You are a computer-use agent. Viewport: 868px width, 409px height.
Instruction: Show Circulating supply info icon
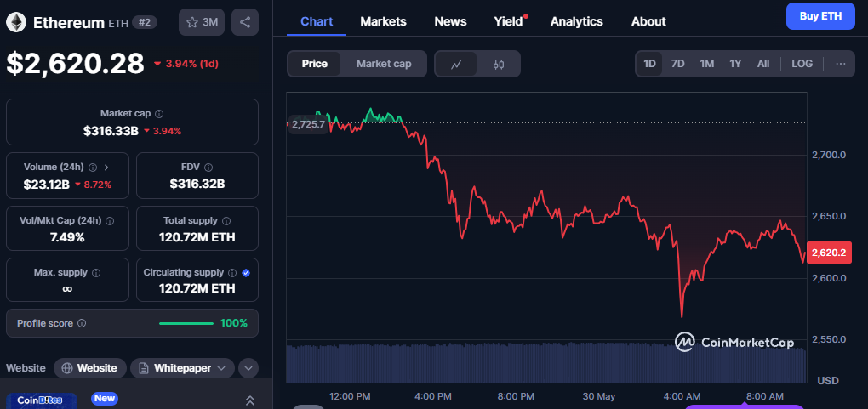point(232,273)
